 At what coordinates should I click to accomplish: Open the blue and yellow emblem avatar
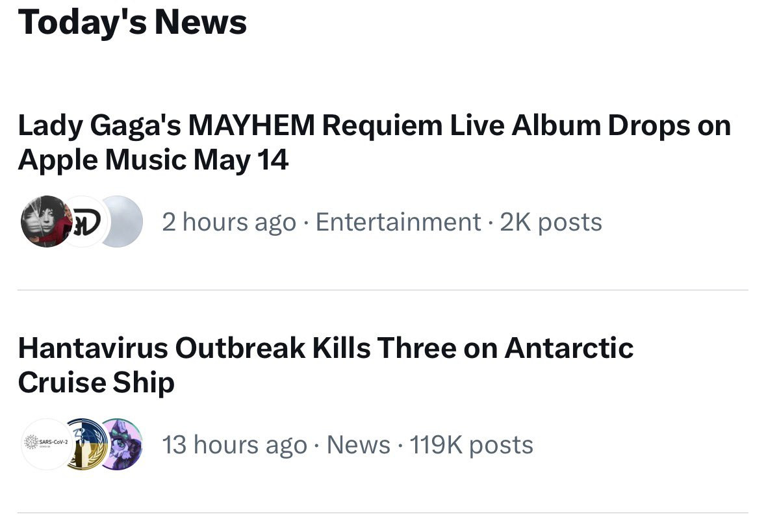tap(87, 444)
